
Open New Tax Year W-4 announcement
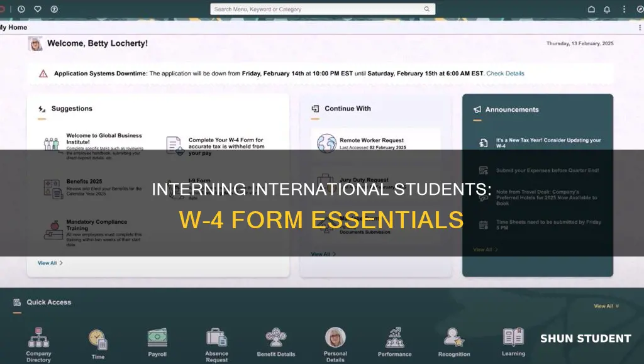548,143
